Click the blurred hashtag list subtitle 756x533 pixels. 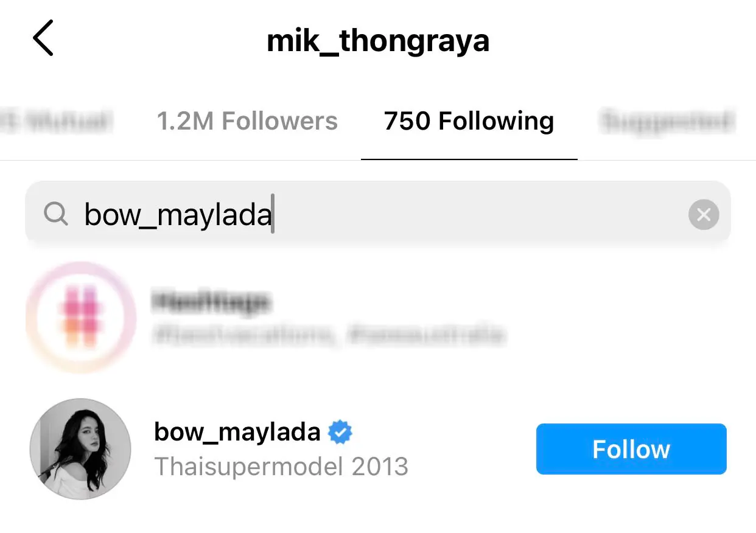(x=327, y=335)
